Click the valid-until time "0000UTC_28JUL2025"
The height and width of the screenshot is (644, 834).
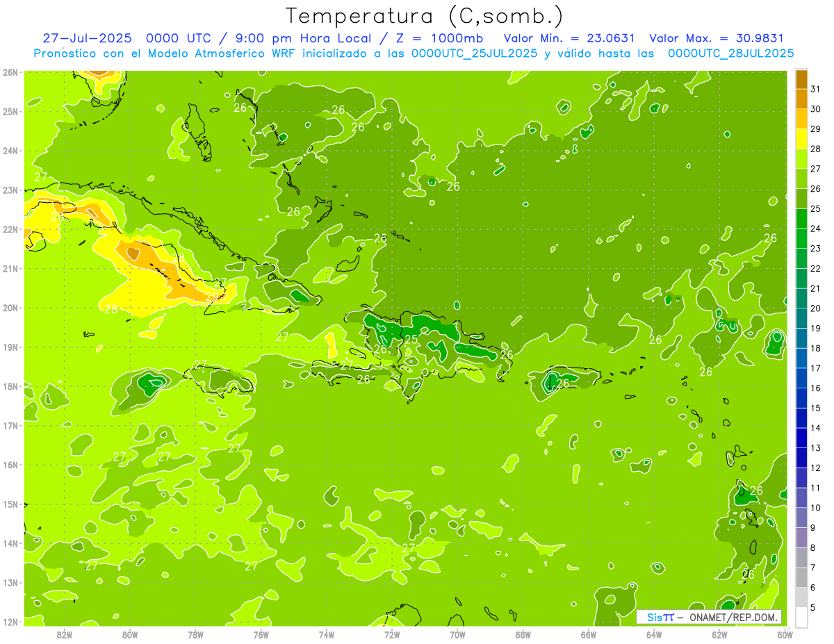click(730, 53)
